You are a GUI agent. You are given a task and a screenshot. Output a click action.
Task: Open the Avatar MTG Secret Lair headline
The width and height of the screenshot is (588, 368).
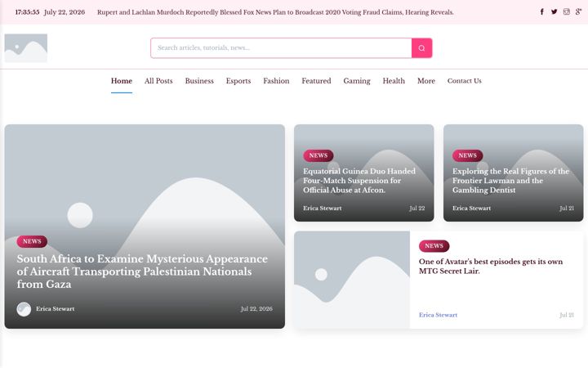point(491,266)
